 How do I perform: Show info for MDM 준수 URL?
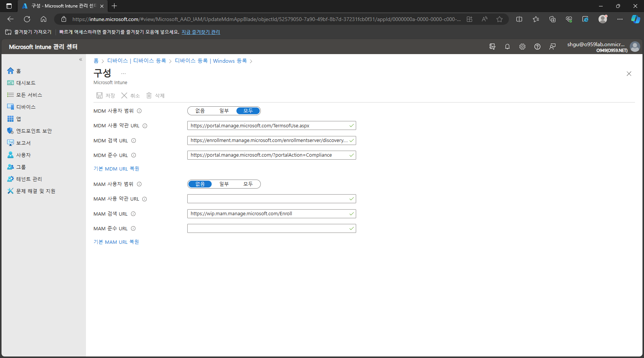point(134,155)
